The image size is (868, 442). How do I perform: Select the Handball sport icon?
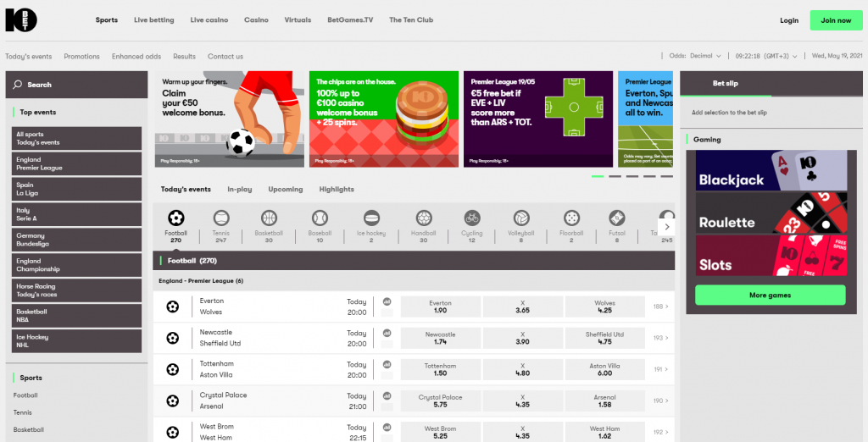click(424, 218)
